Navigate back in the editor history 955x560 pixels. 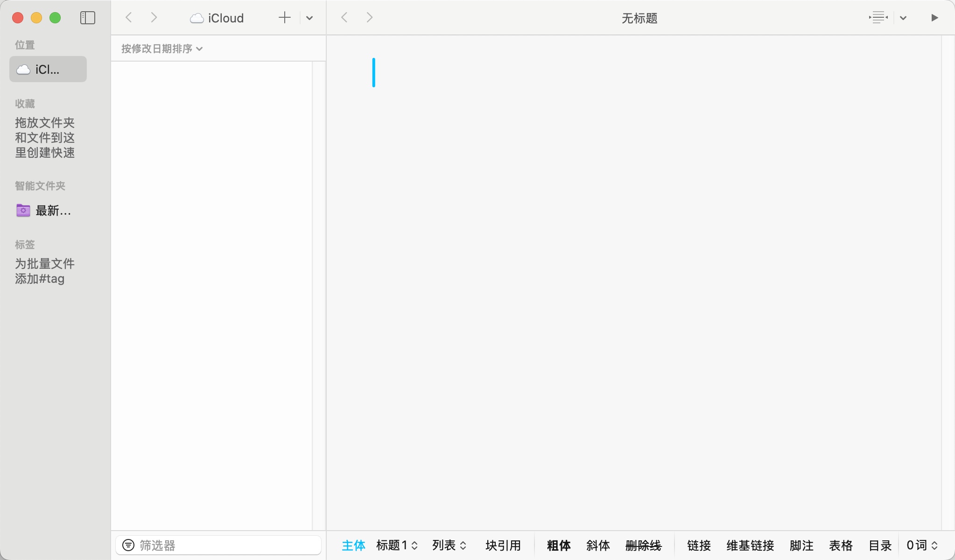pyautogui.click(x=344, y=18)
